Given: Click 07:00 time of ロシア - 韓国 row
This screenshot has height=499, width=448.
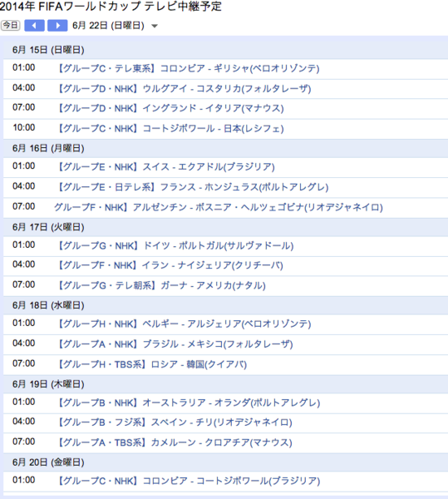Looking at the screenshot, I should pyautogui.click(x=24, y=363).
